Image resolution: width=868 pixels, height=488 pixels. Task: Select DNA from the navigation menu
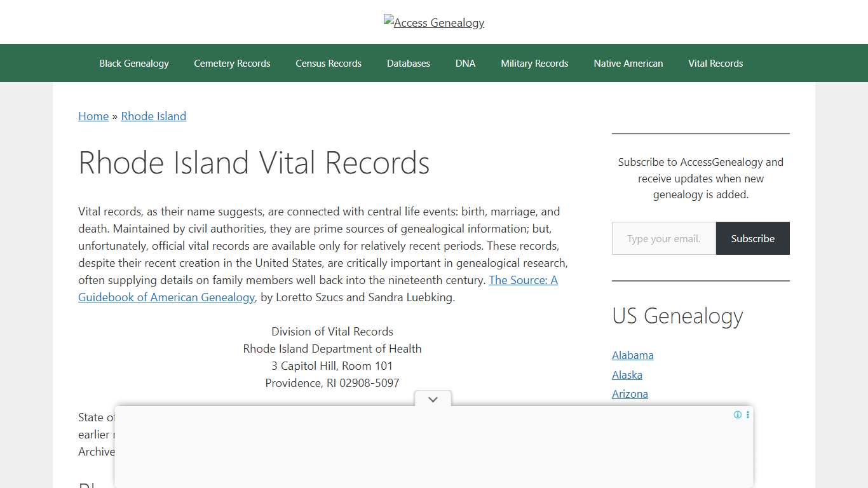pyautogui.click(x=465, y=63)
